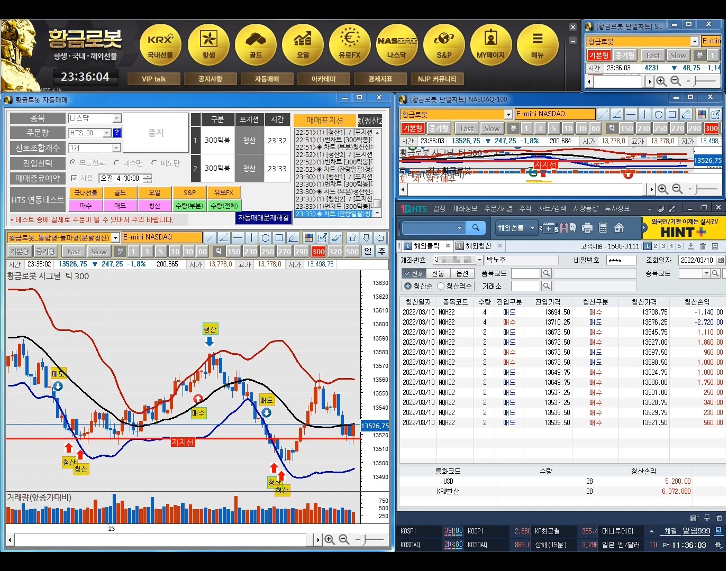This screenshot has width=728, height=571.
Task: Click the up arrow icon in main chart toolbar
Action: point(353,237)
